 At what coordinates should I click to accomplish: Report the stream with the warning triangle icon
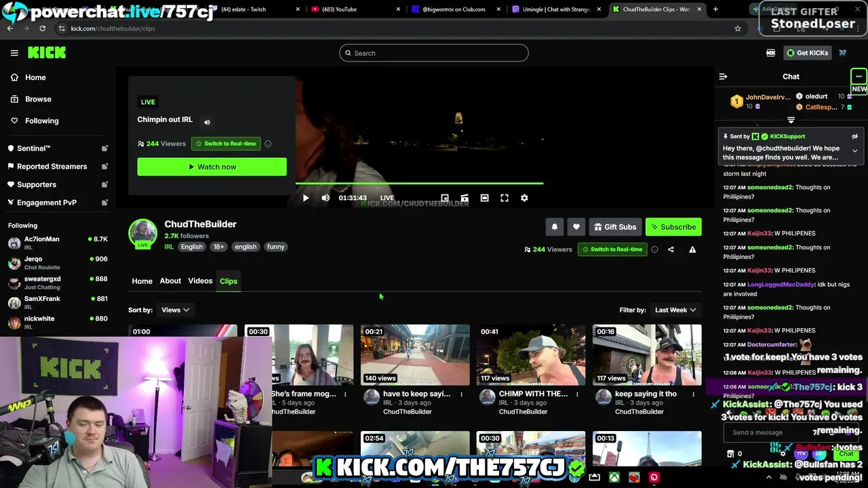pos(692,249)
